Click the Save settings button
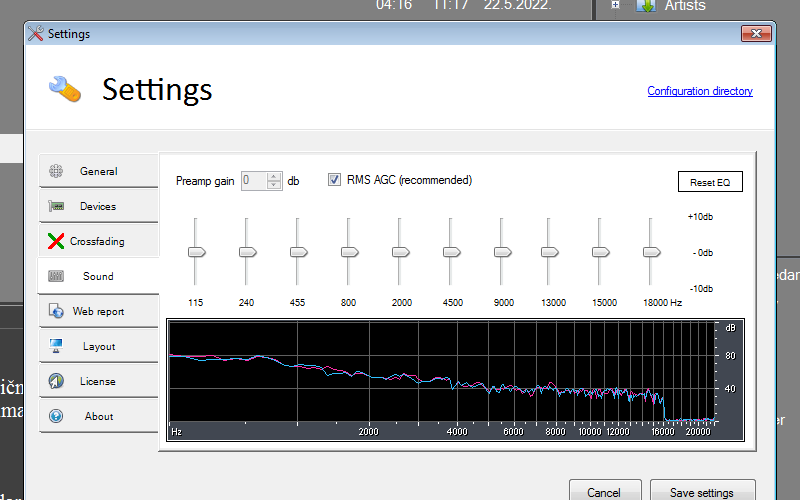The height and width of the screenshot is (500, 800). pos(702,491)
